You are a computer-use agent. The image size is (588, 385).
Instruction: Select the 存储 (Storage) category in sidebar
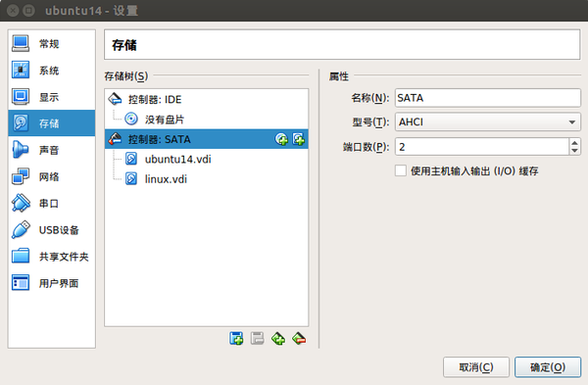(51, 123)
